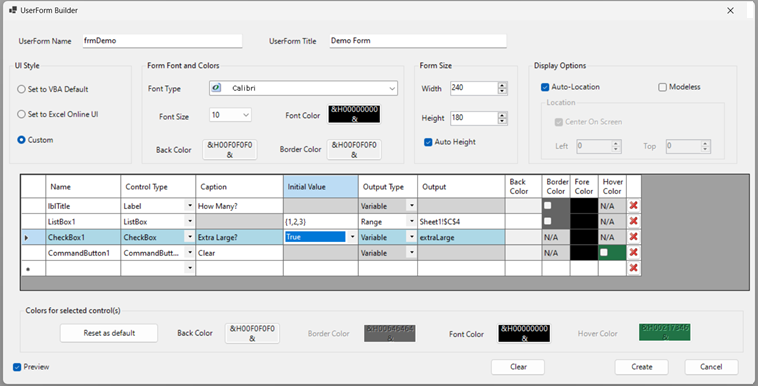Close the UserForm Builder window
This screenshot has width=758, height=386.
[730, 11]
